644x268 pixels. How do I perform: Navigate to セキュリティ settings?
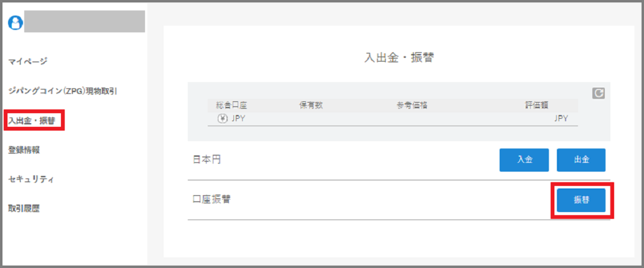(x=31, y=179)
